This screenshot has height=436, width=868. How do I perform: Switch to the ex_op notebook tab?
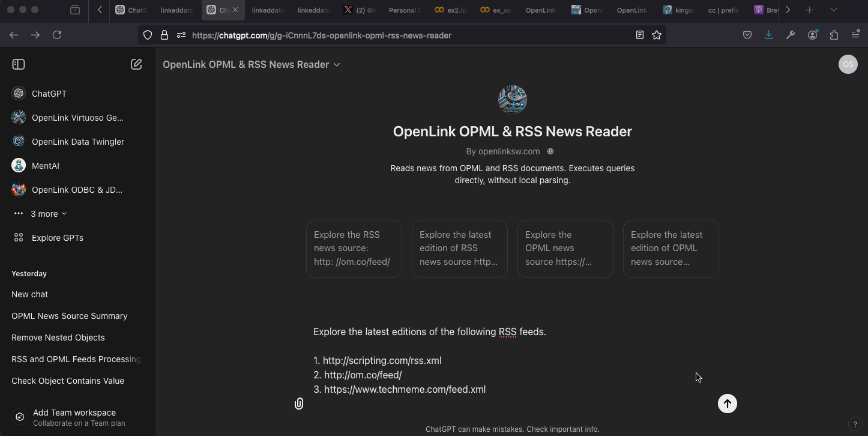(496, 10)
